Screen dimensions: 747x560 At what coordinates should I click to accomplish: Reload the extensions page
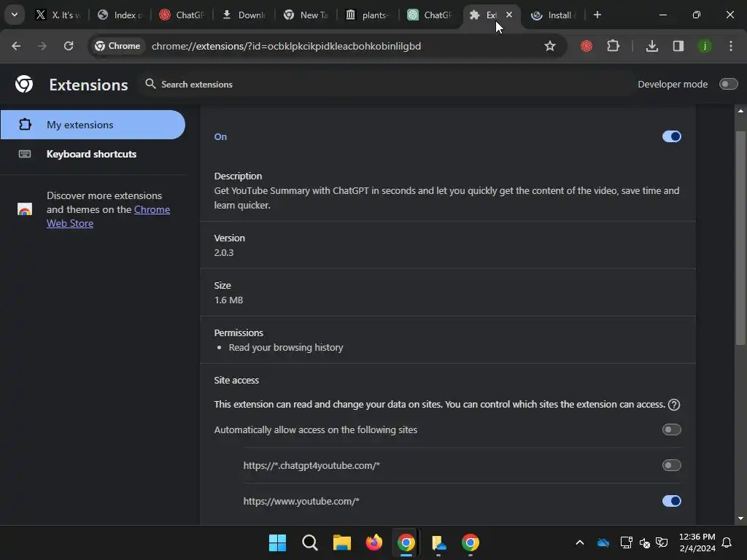(x=69, y=46)
